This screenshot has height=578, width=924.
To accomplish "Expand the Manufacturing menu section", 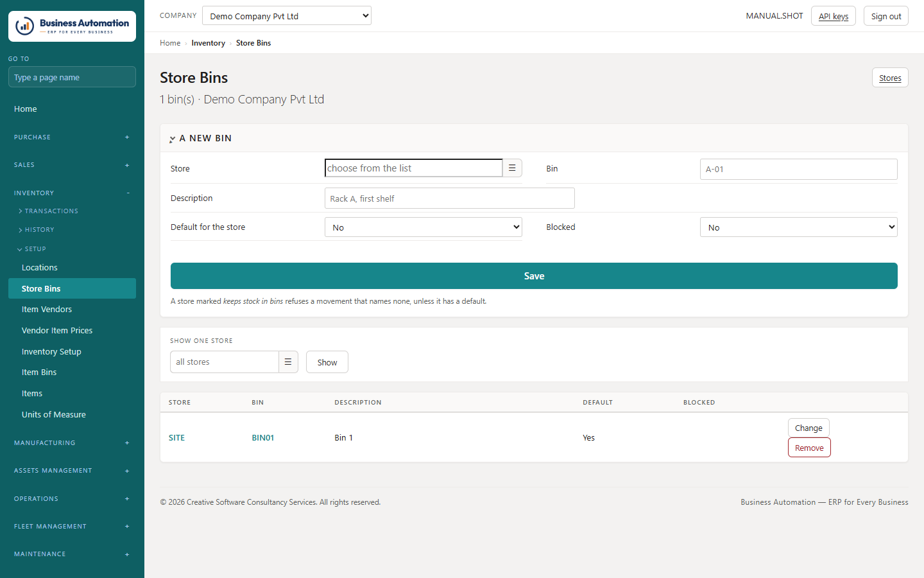I will [72, 443].
